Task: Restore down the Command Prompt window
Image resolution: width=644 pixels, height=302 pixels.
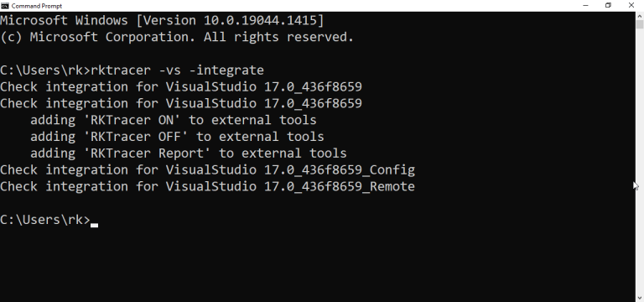Action: [x=608, y=5]
